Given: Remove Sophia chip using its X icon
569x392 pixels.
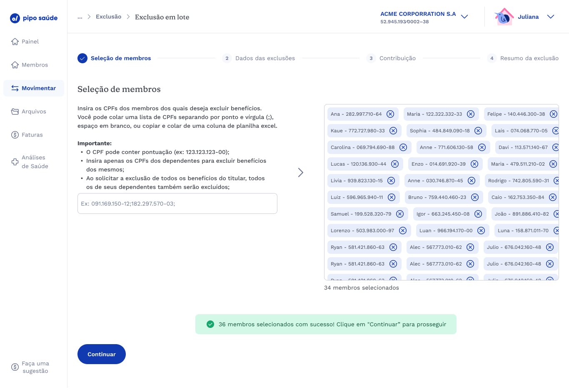Looking at the screenshot, I should pyautogui.click(x=478, y=131).
